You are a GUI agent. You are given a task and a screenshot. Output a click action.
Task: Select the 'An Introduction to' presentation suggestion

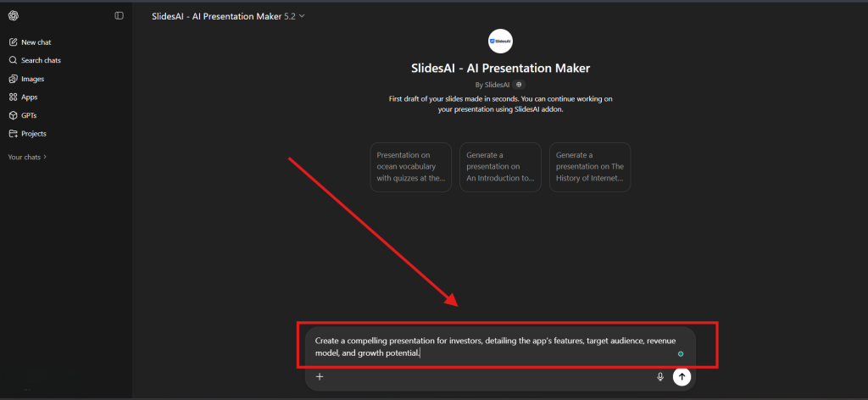point(500,167)
